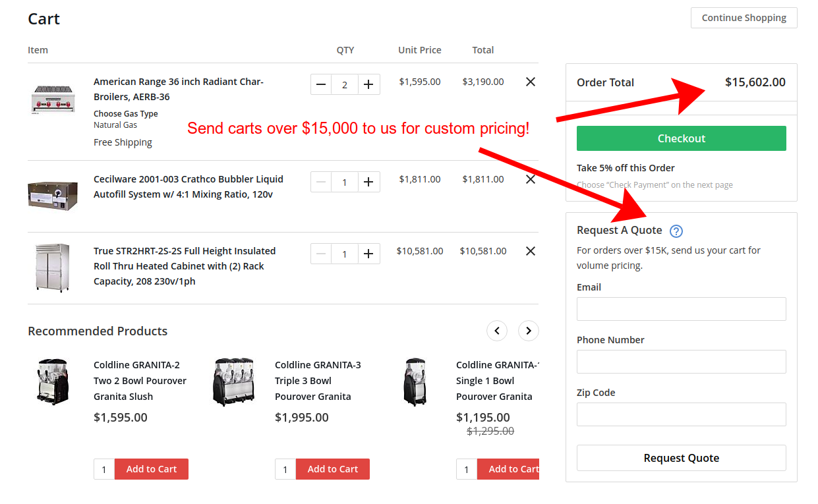
Task: Edit quantity field for Cecilware Bubbler
Action: point(345,182)
